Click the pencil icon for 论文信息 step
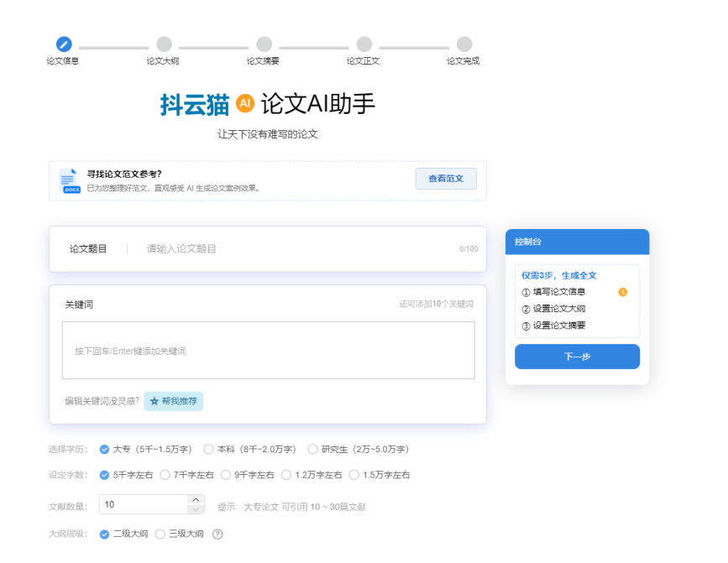Image resolution: width=728 pixels, height=563 pixels. pos(64,44)
